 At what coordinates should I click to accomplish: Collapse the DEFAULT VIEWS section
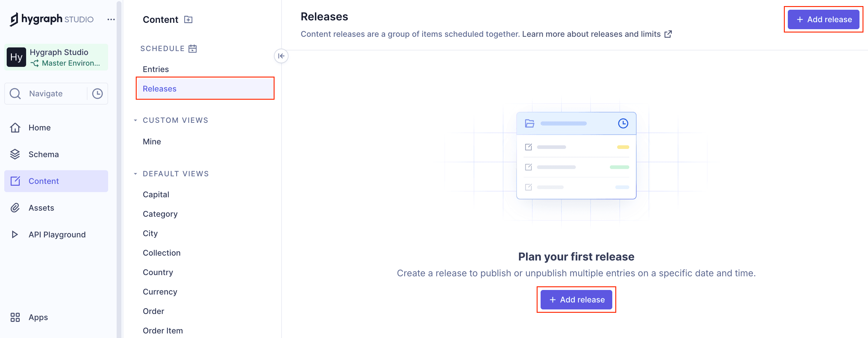click(136, 173)
